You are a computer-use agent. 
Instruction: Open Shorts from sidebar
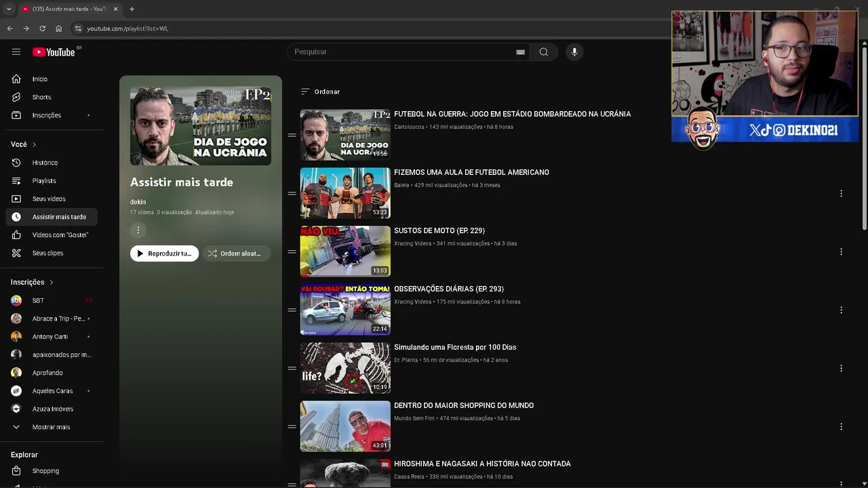pos(53,98)
